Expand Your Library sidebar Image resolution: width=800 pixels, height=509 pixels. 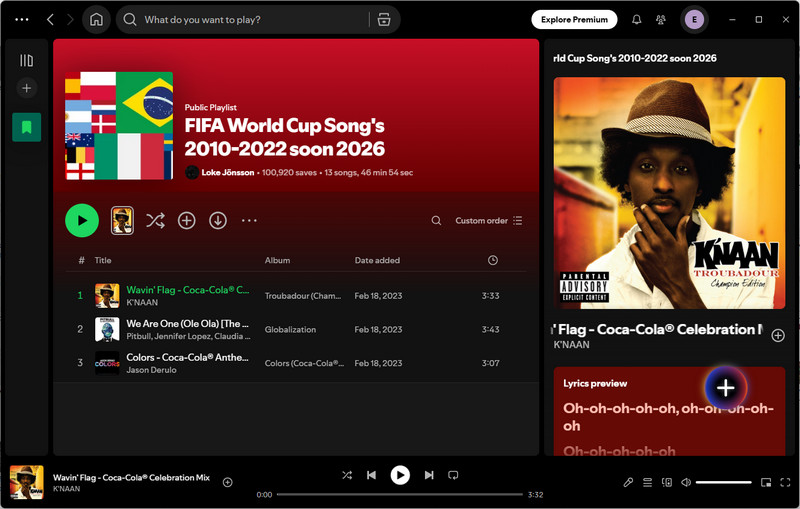[27, 61]
